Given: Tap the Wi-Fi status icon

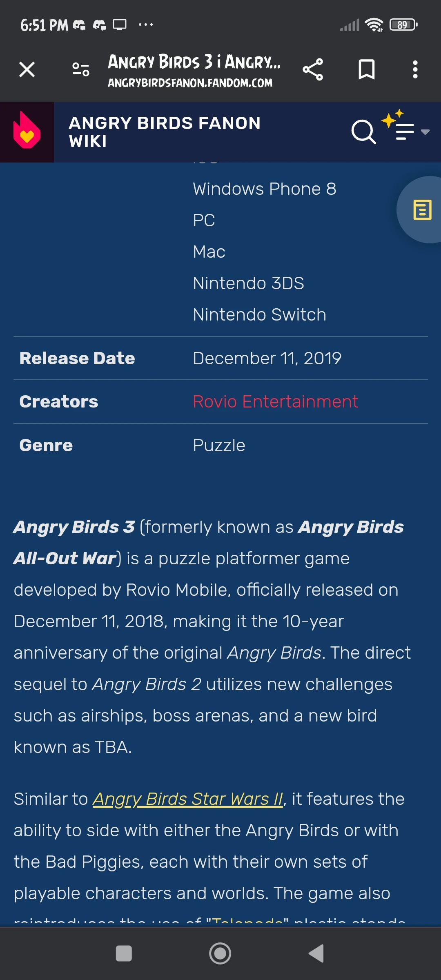Looking at the screenshot, I should tap(374, 25).
